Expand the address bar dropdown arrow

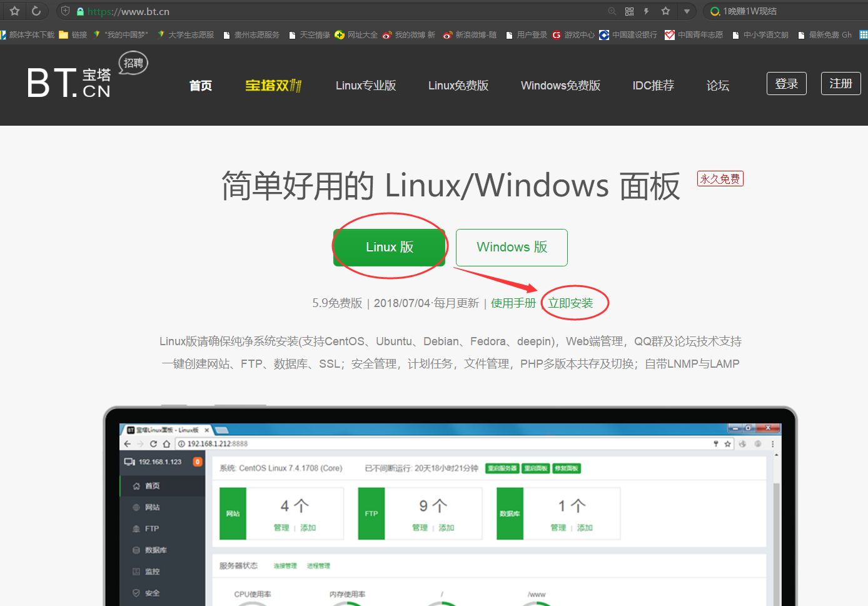[687, 11]
